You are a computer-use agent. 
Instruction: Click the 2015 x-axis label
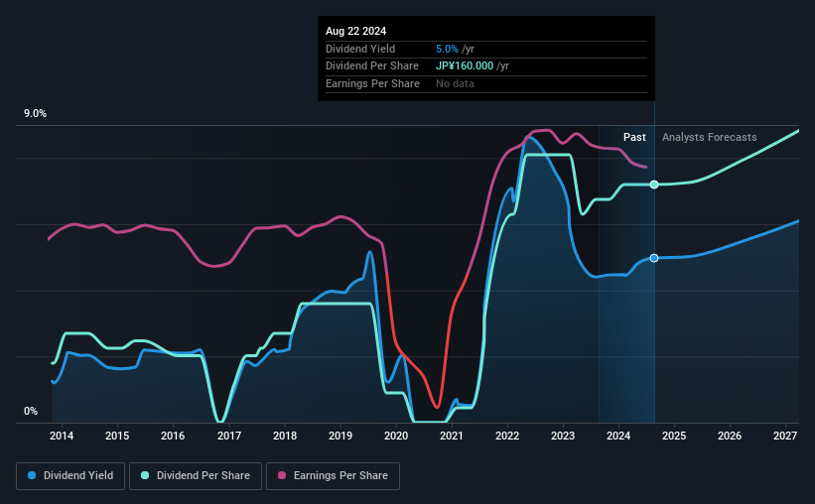(x=117, y=436)
